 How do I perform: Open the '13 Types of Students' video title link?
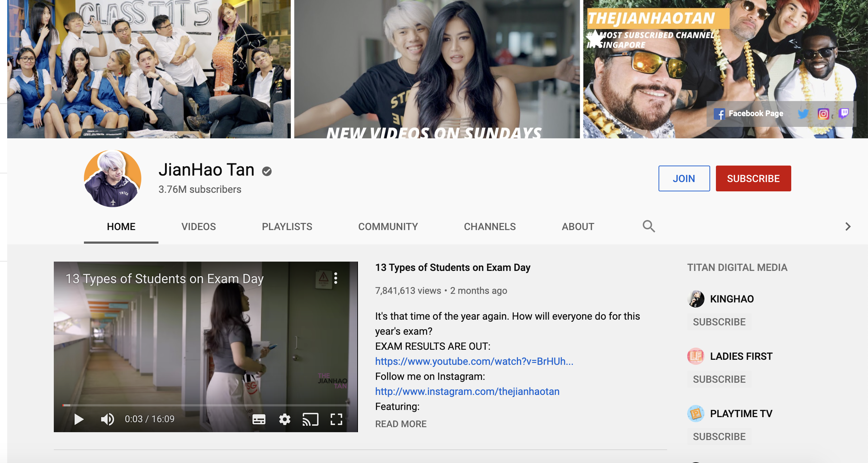[x=453, y=268]
